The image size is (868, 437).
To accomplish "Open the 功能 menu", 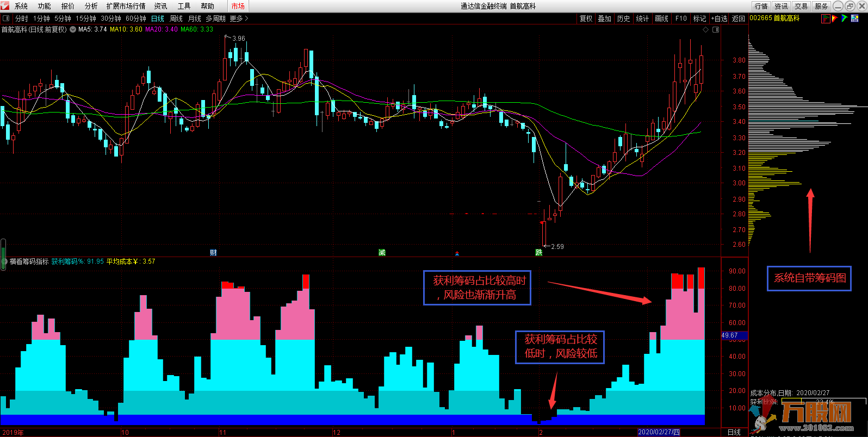I will 45,6.
